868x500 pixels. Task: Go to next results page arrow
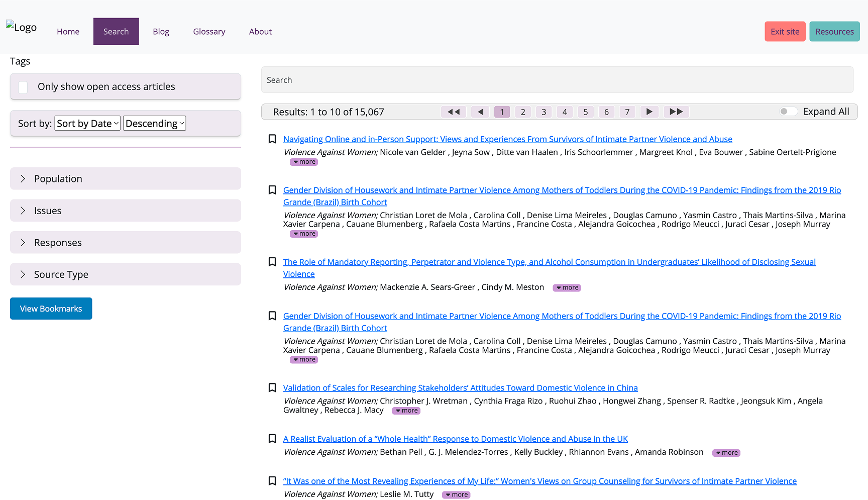(649, 112)
